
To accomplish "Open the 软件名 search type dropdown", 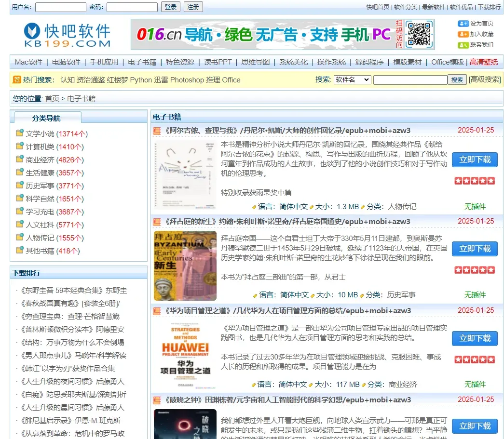I will (x=353, y=80).
